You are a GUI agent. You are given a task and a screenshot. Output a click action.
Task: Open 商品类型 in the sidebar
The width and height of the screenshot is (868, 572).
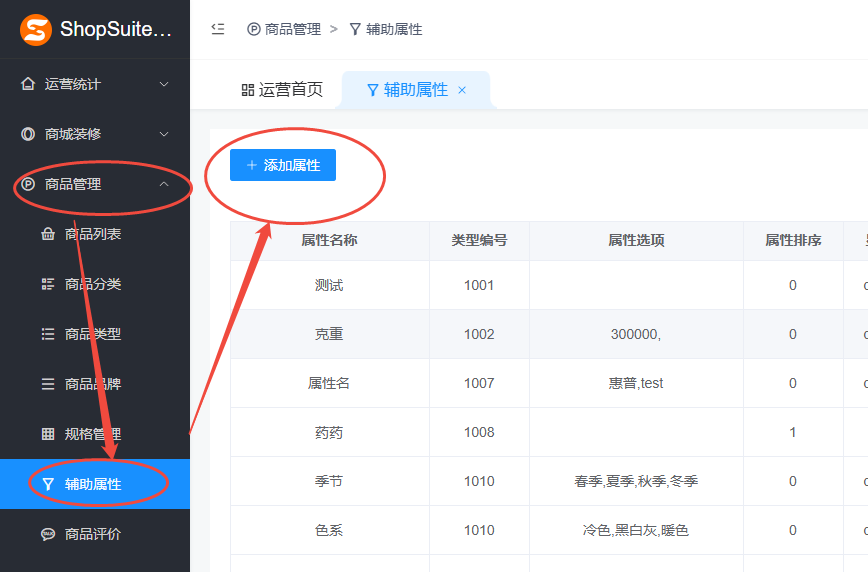click(x=93, y=334)
